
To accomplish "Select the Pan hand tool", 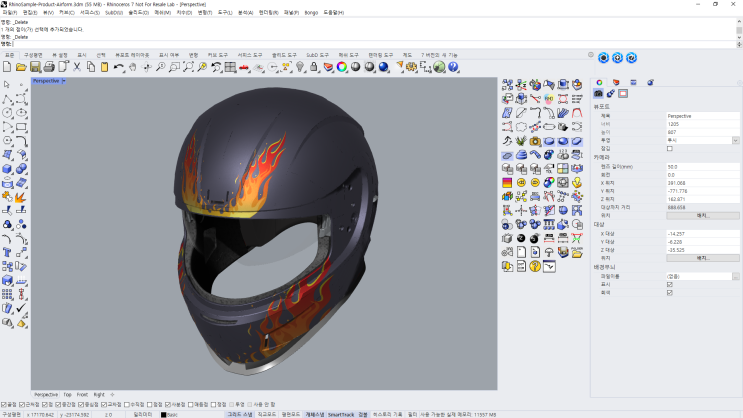I will (x=133, y=67).
